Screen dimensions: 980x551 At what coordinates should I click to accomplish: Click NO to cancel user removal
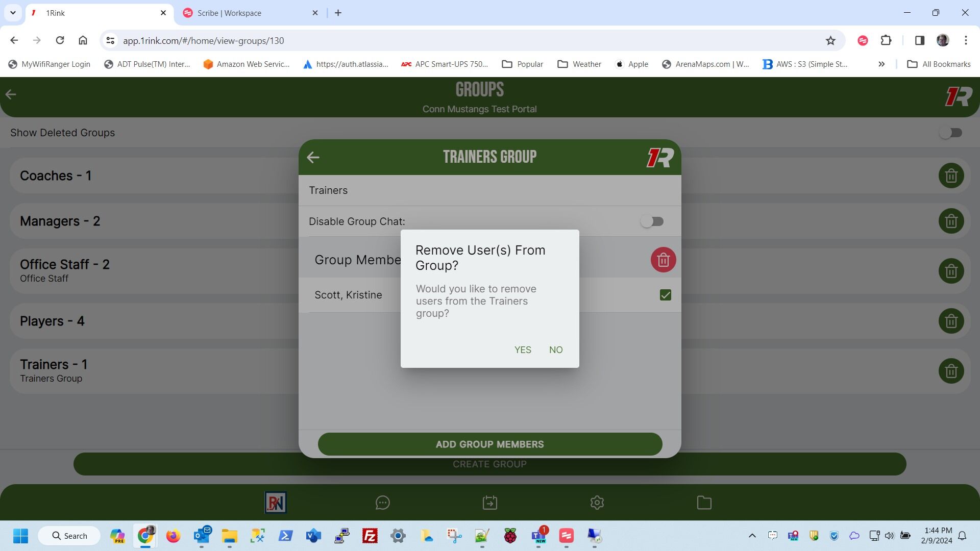tap(555, 350)
